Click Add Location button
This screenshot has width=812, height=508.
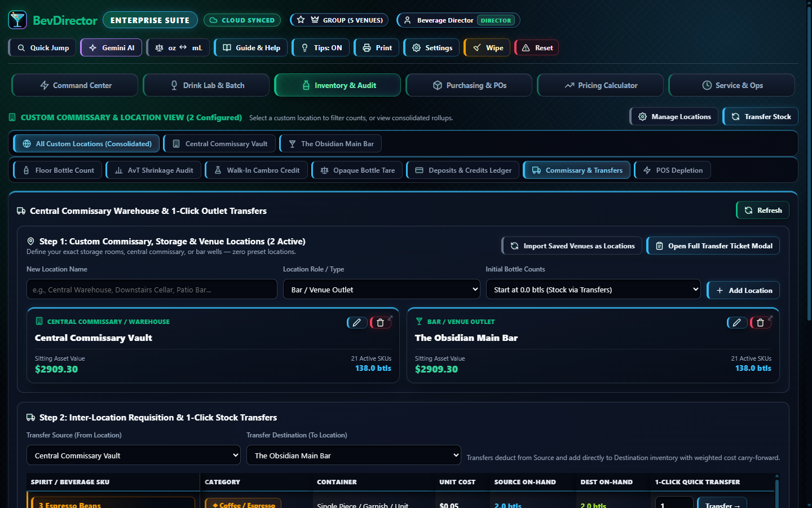click(x=743, y=290)
